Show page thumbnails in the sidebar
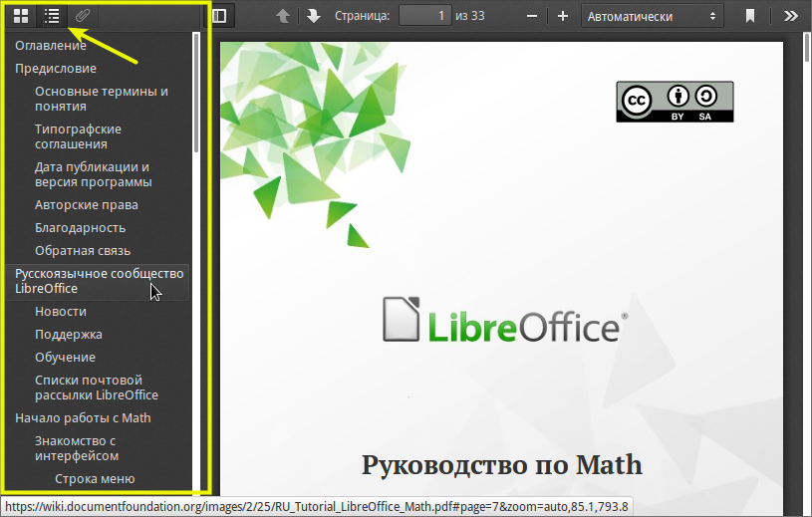Screen dimensions: 812x517 click(21, 16)
